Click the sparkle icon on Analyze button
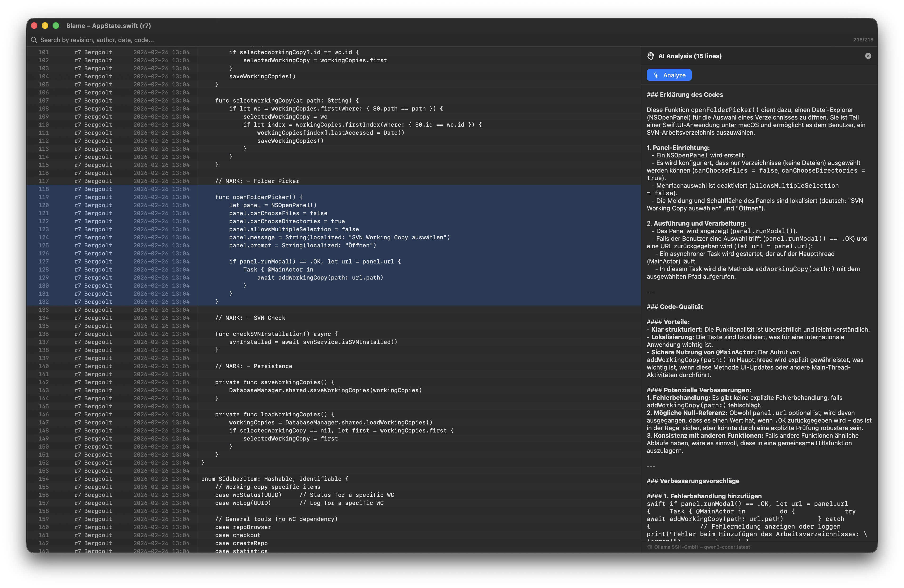 click(656, 75)
